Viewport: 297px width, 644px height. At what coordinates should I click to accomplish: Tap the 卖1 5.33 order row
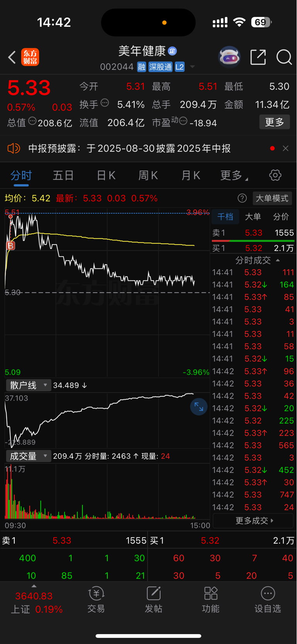pos(253,233)
